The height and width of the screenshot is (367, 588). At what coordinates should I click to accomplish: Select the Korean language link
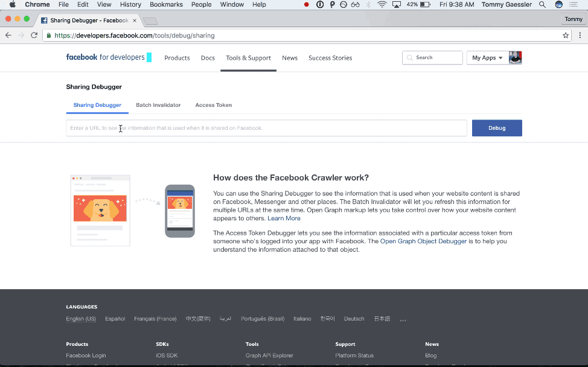pos(327,319)
